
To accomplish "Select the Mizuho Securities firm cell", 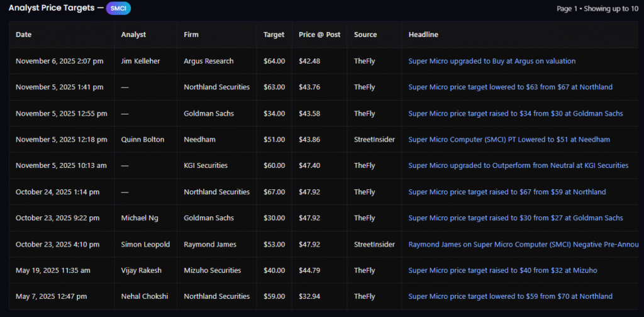I will tap(213, 270).
